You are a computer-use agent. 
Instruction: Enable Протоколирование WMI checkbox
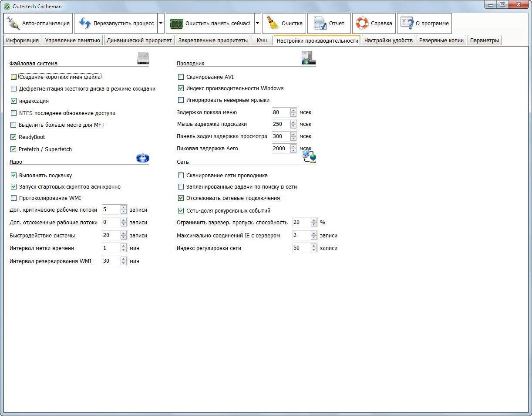click(x=13, y=198)
